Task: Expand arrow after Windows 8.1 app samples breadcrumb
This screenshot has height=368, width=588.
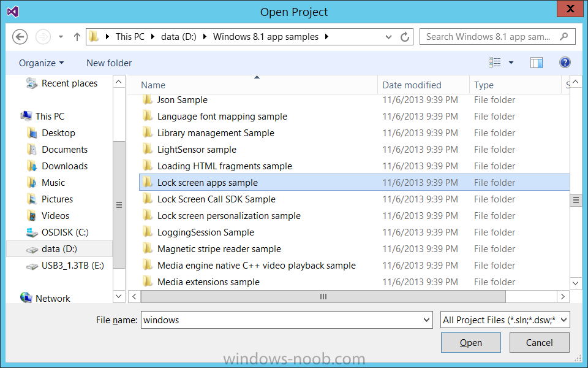Action: pos(326,37)
